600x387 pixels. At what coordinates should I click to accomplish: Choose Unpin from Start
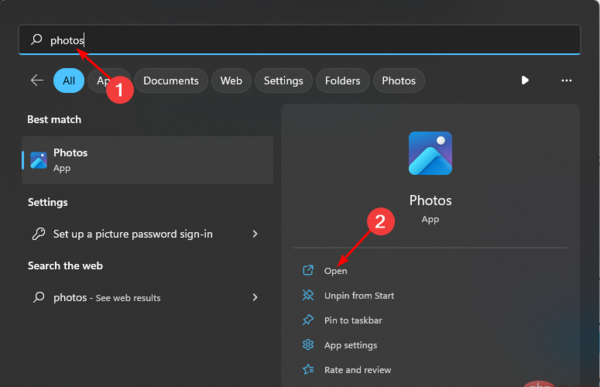pyautogui.click(x=359, y=296)
